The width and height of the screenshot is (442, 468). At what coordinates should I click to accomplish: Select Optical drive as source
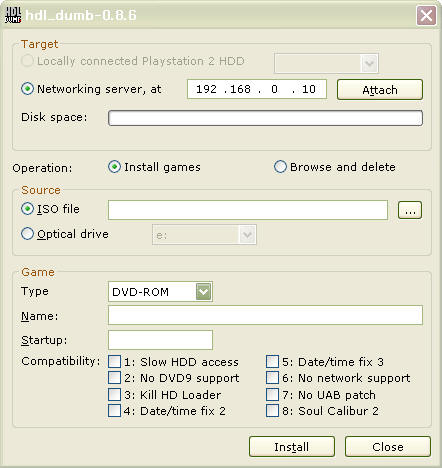point(27,234)
